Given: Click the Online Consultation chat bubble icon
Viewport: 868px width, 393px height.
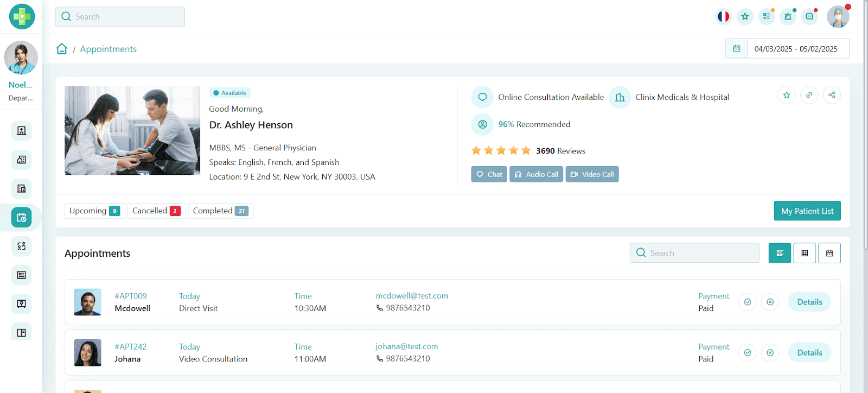Looking at the screenshot, I should [x=482, y=97].
